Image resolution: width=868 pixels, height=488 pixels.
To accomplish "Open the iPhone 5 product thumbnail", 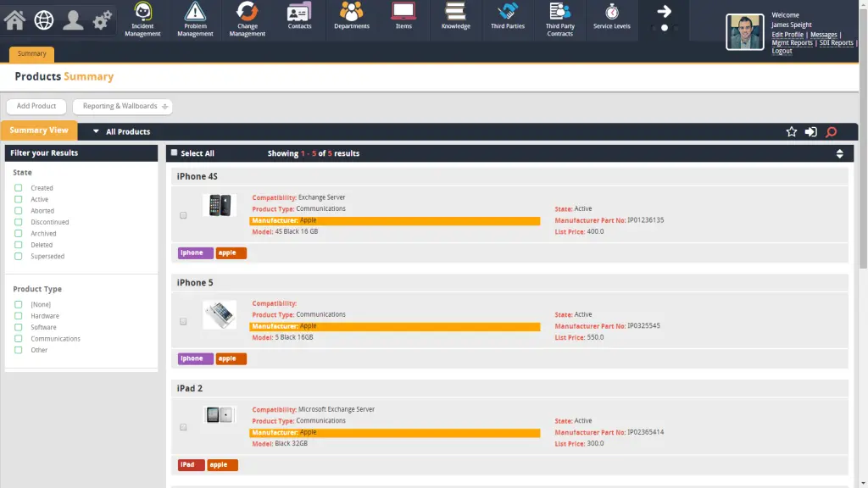I will [x=220, y=315].
